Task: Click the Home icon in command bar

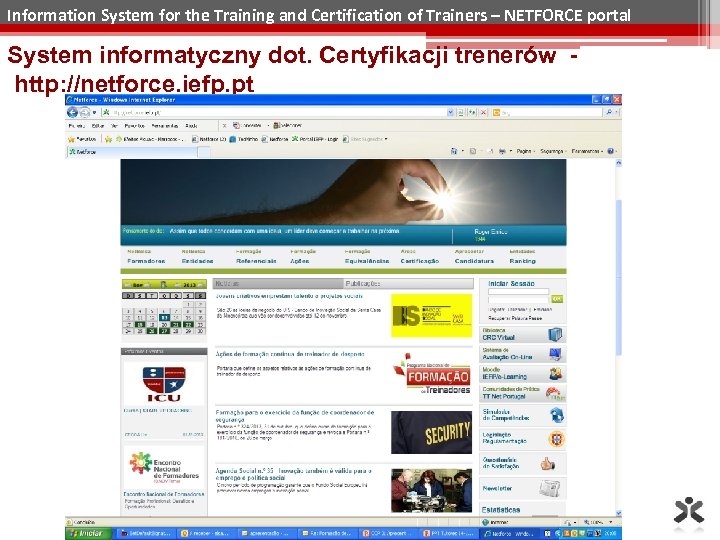Action: pos(454,151)
